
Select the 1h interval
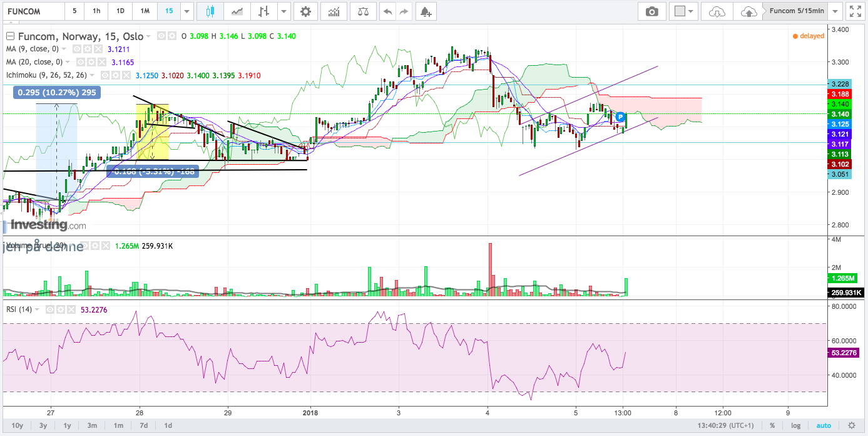pos(96,11)
